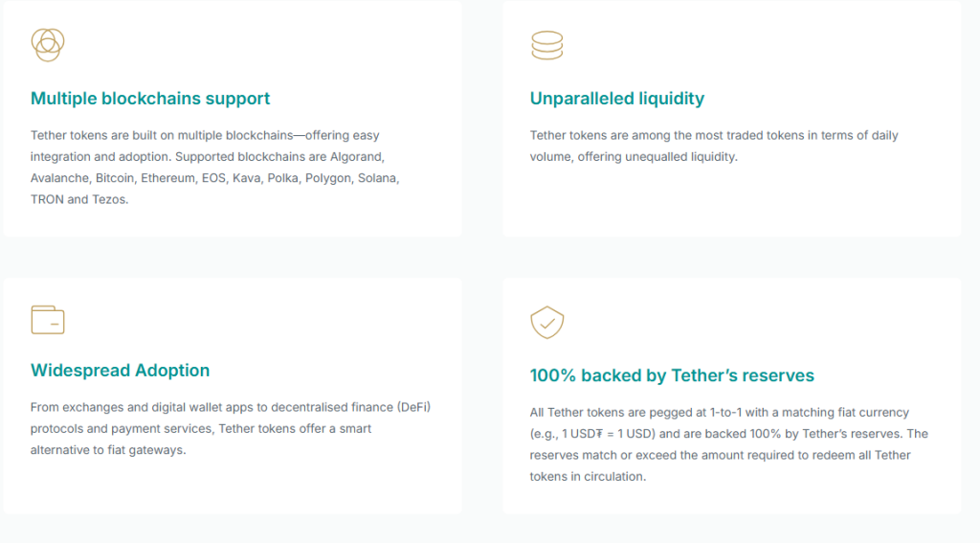The width and height of the screenshot is (980, 543).
Task: Click 'Solana' in the supported blockchains text
Action: tap(378, 178)
